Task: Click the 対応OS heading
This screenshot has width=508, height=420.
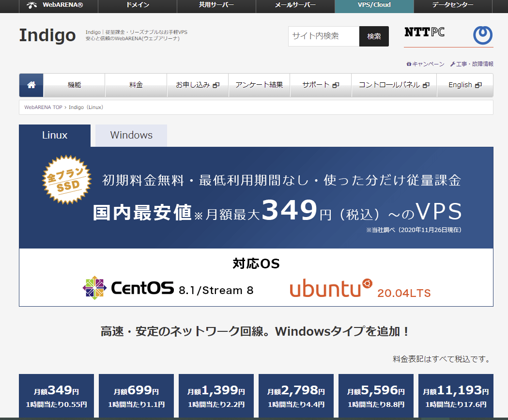Action: 256,264
